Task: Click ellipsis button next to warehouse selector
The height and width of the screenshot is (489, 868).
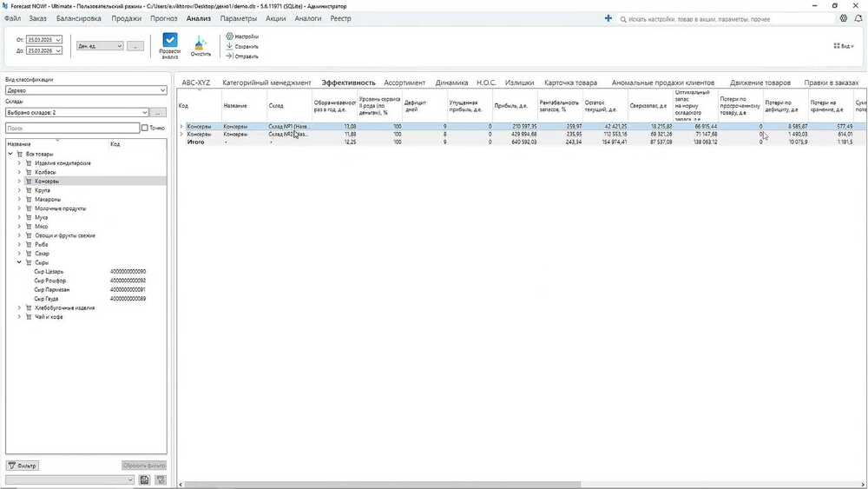Action: tap(158, 112)
